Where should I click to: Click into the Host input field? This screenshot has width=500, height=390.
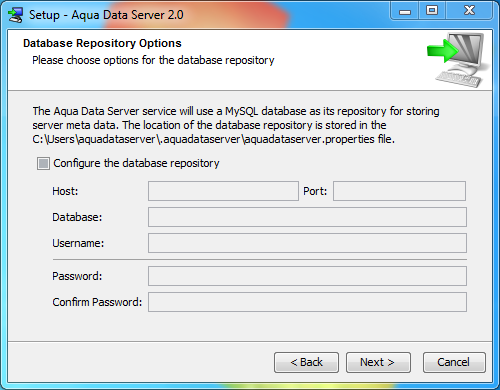pyautogui.click(x=223, y=191)
